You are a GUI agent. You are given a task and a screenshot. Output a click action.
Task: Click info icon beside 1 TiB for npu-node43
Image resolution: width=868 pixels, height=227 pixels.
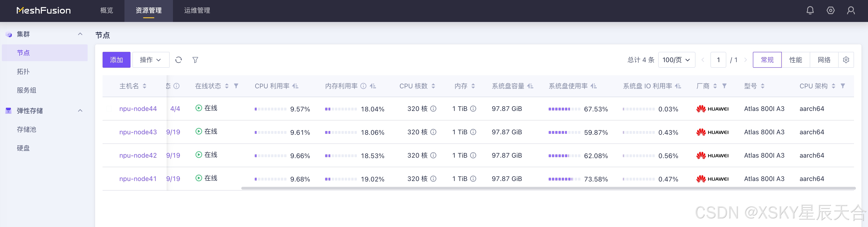[473, 132]
